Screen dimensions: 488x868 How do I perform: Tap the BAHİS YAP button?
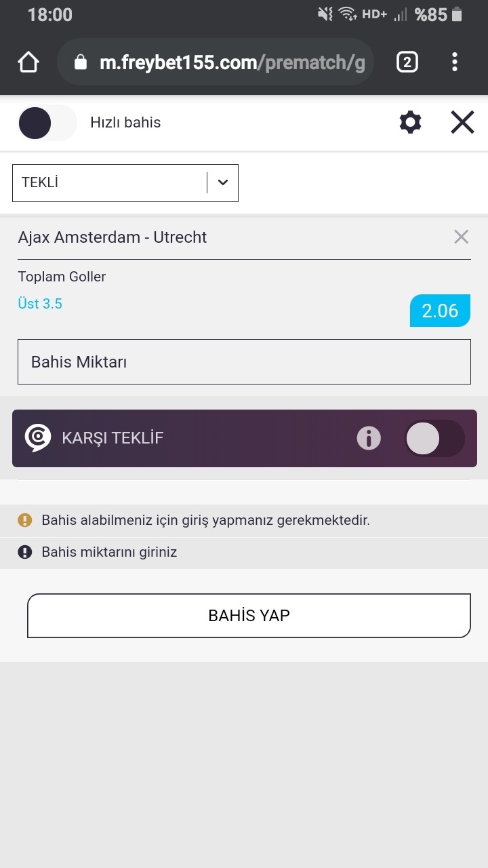(x=249, y=616)
